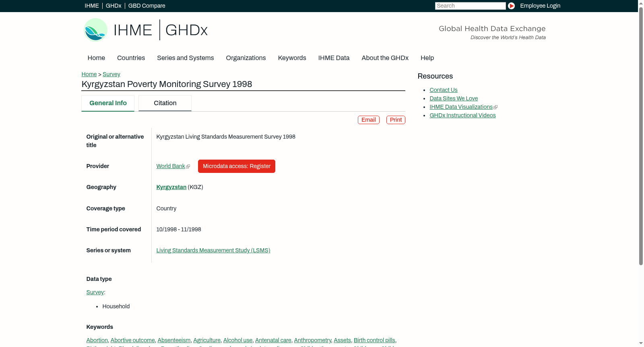Click the Coverage type value Country
The height and width of the screenshot is (347, 644).
[166, 208]
